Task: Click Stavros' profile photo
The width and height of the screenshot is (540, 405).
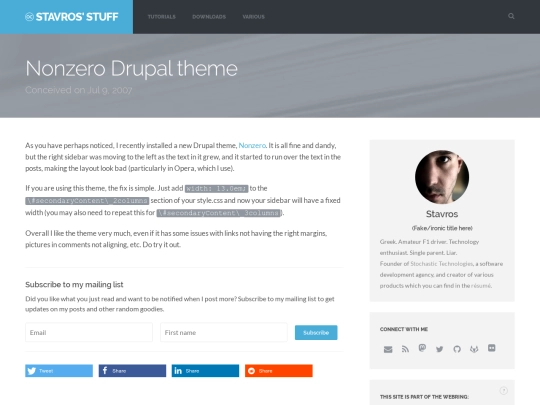Action: [x=442, y=177]
